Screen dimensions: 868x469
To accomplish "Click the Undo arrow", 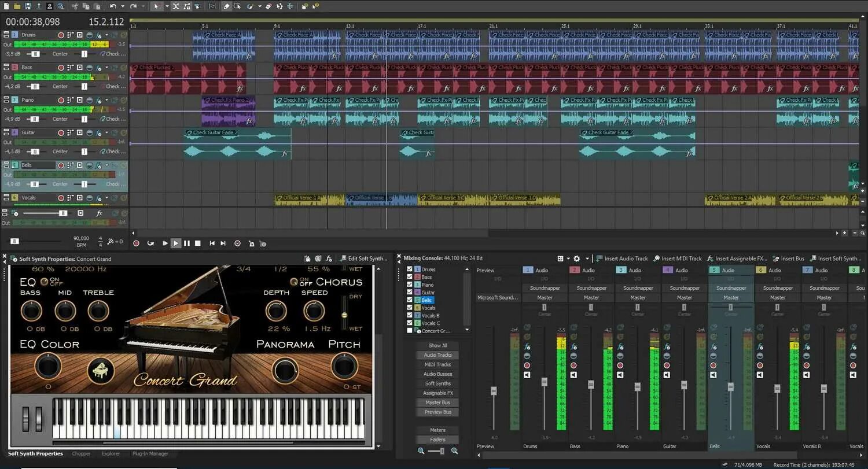I will (x=113, y=6).
